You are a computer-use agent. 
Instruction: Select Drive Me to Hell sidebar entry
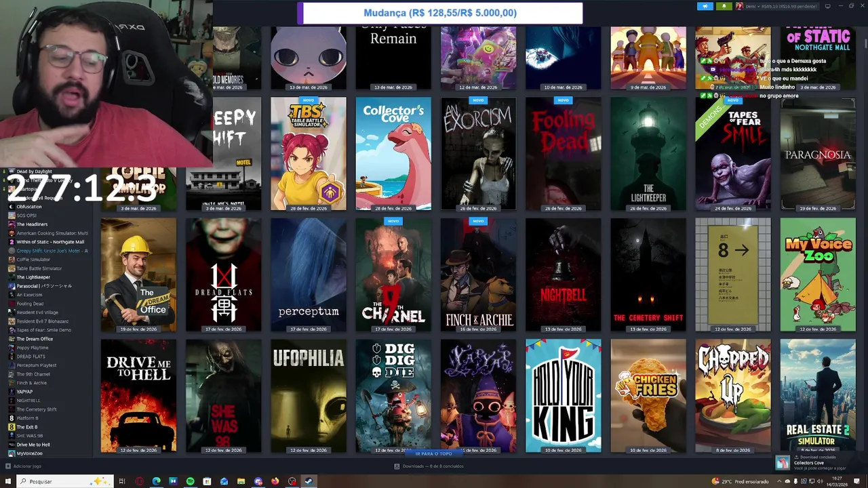(33, 445)
